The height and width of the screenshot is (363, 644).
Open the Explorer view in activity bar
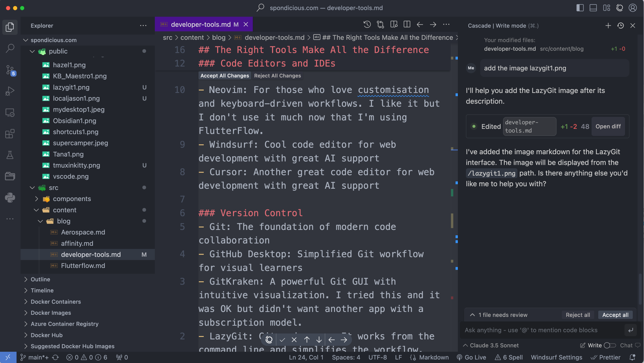10,27
